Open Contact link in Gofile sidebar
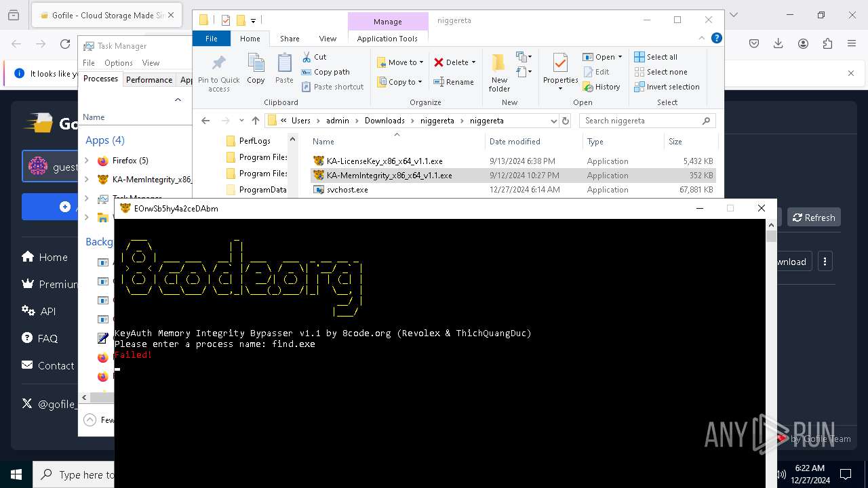 (47, 365)
